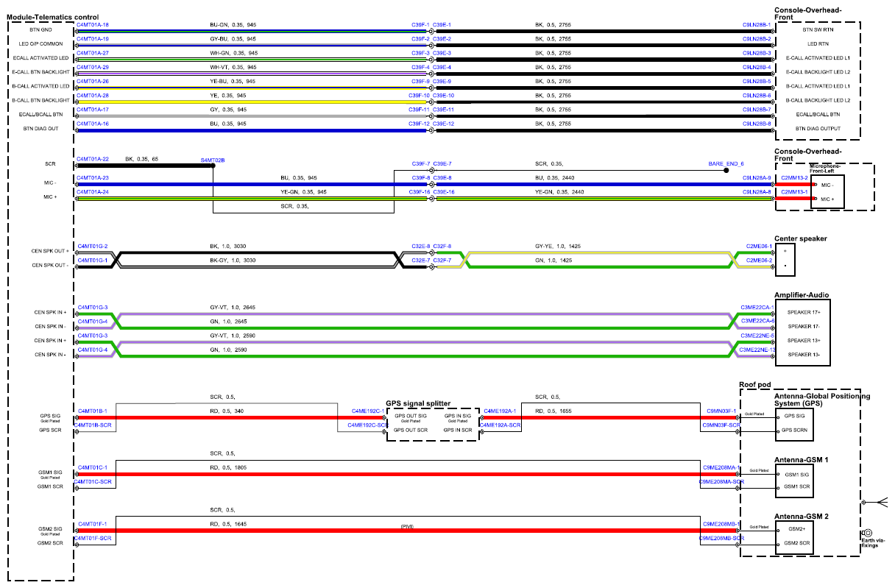Select the BTN SW RTN pin label

[x=818, y=29]
